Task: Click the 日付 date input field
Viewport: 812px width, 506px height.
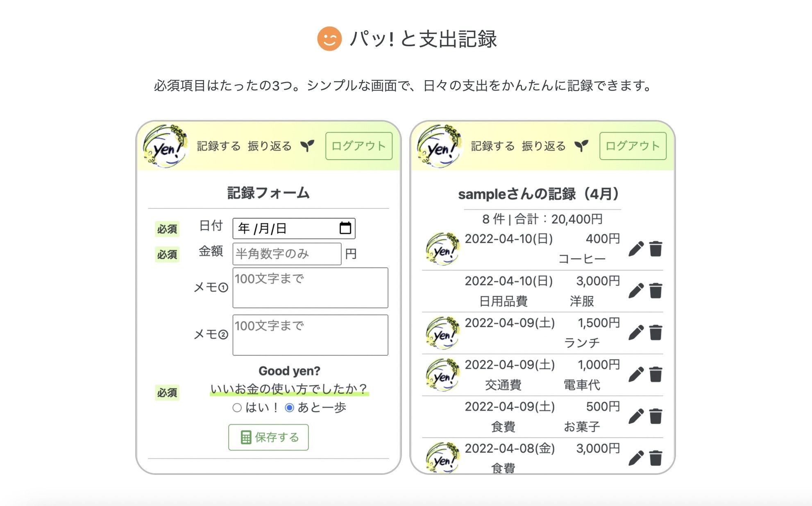Action: (x=283, y=228)
